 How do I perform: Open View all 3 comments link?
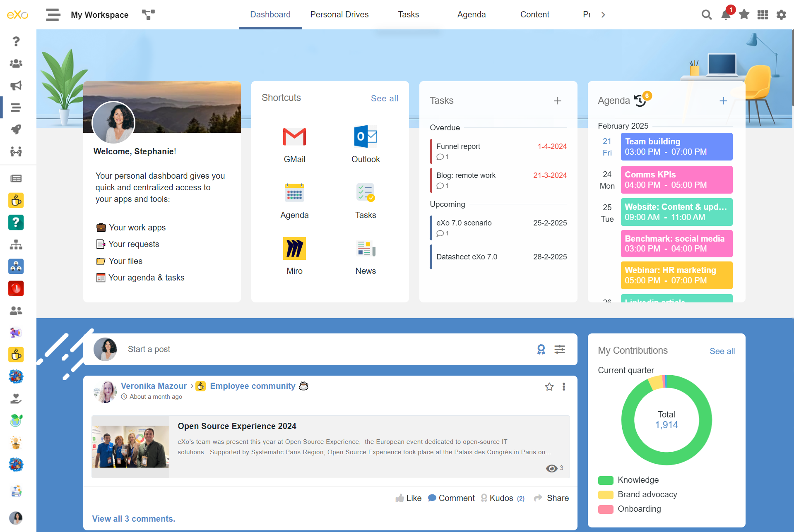point(133,519)
